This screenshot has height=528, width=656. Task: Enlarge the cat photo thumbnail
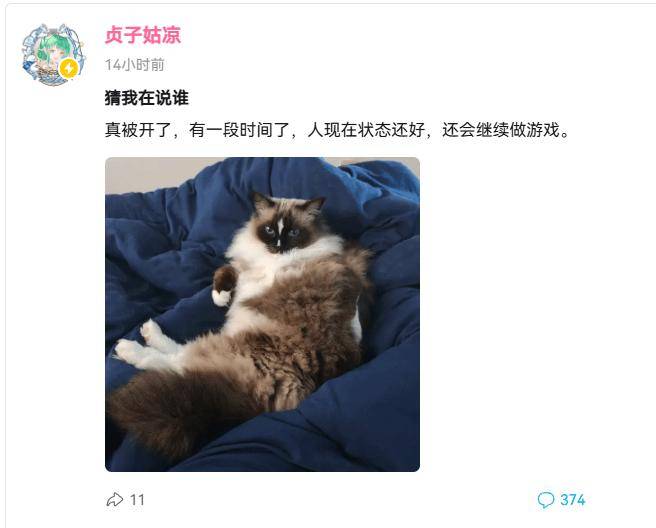(x=262, y=314)
